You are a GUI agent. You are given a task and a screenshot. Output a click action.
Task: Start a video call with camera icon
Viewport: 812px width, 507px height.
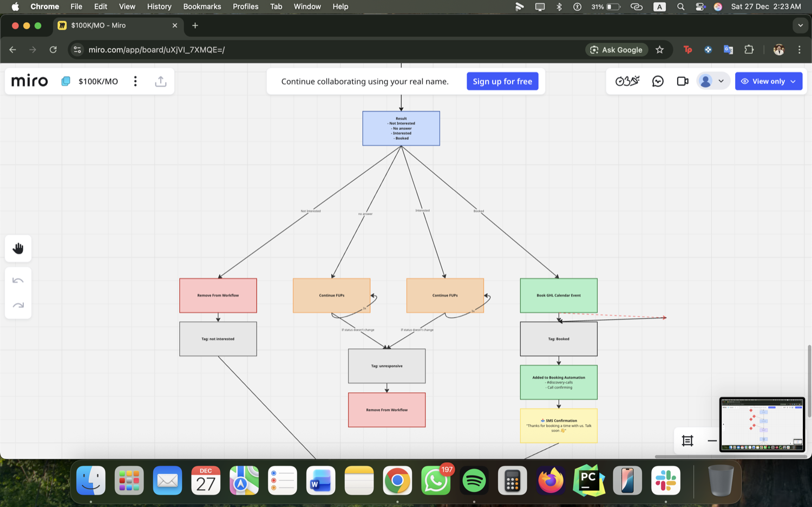pyautogui.click(x=683, y=81)
